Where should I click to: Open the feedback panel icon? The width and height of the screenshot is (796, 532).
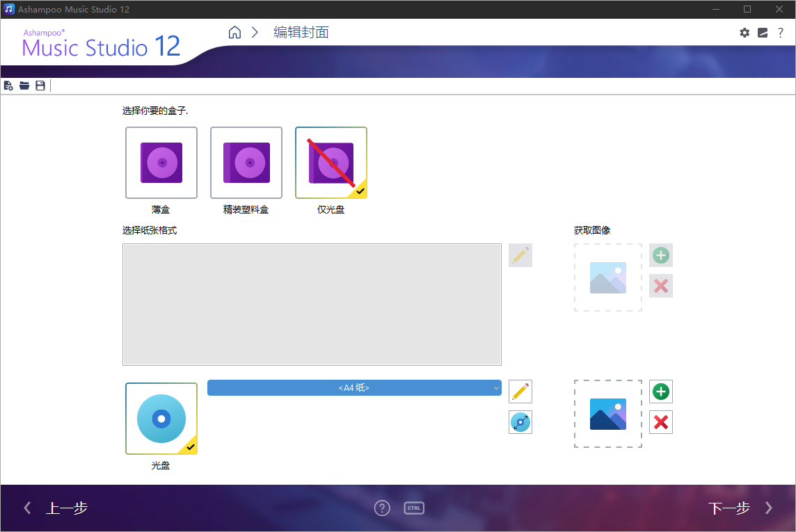[763, 32]
